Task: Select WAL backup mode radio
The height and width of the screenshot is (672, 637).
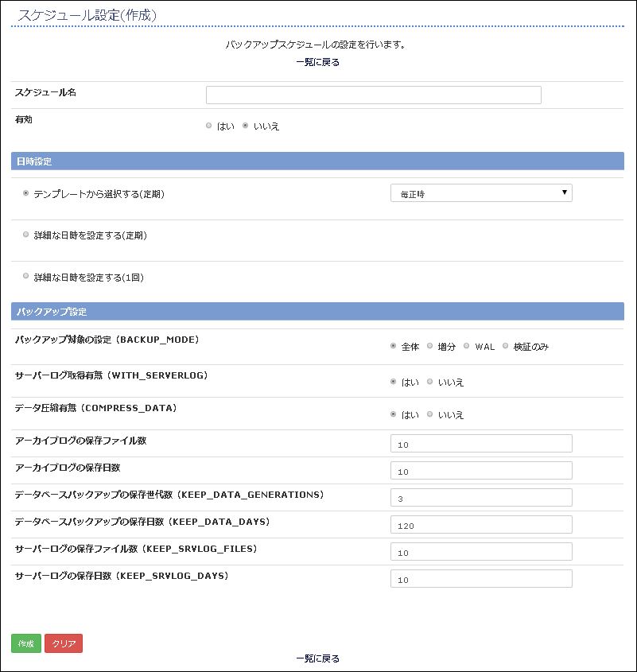Action: tap(466, 346)
